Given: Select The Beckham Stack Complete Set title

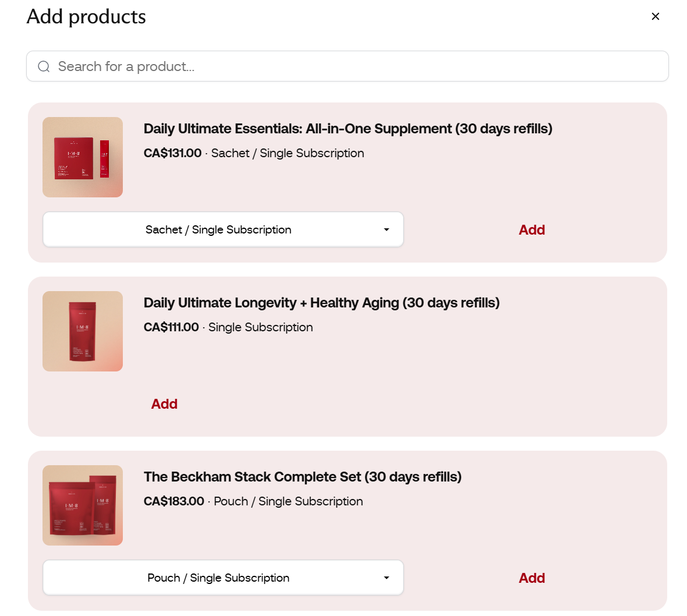Looking at the screenshot, I should [x=303, y=477].
